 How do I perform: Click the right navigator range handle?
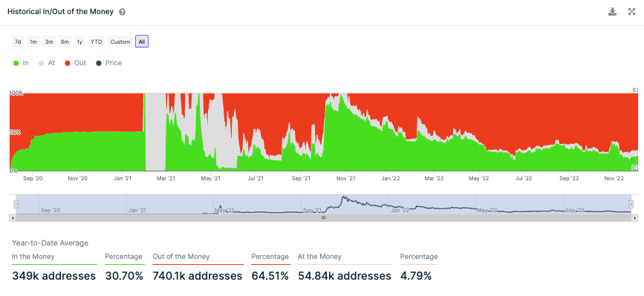pos(631,204)
